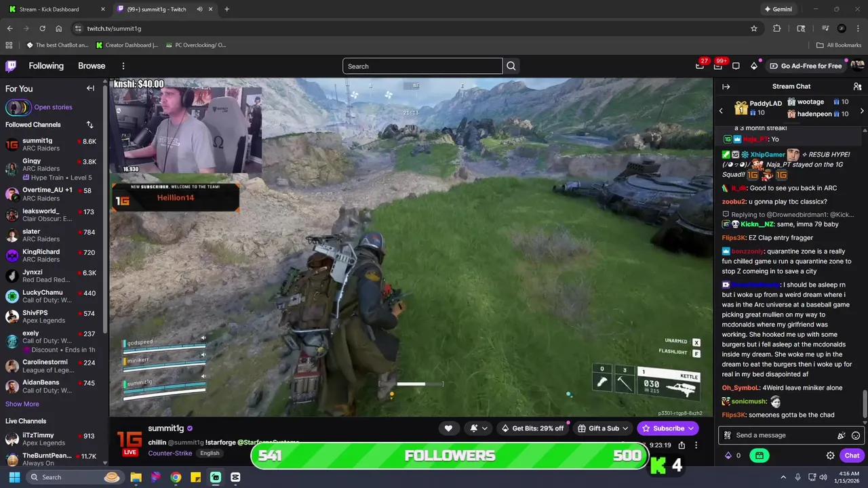Click the Twitch search input field

pyautogui.click(x=422, y=66)
